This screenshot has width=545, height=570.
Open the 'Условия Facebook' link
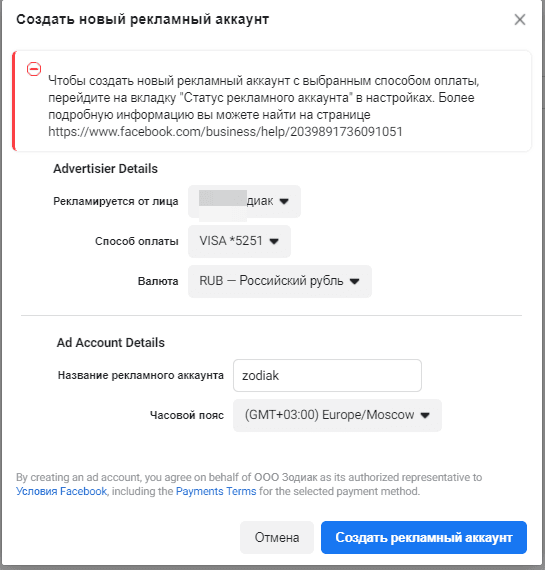point(61,491)
